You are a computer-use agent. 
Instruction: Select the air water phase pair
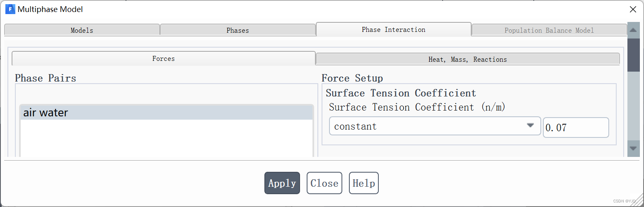167,113
